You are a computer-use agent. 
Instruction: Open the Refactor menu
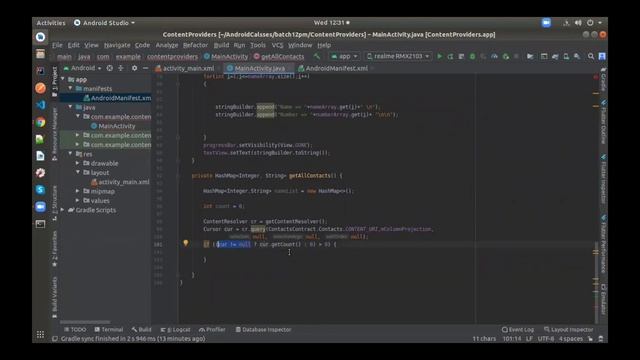pos(195,45)
